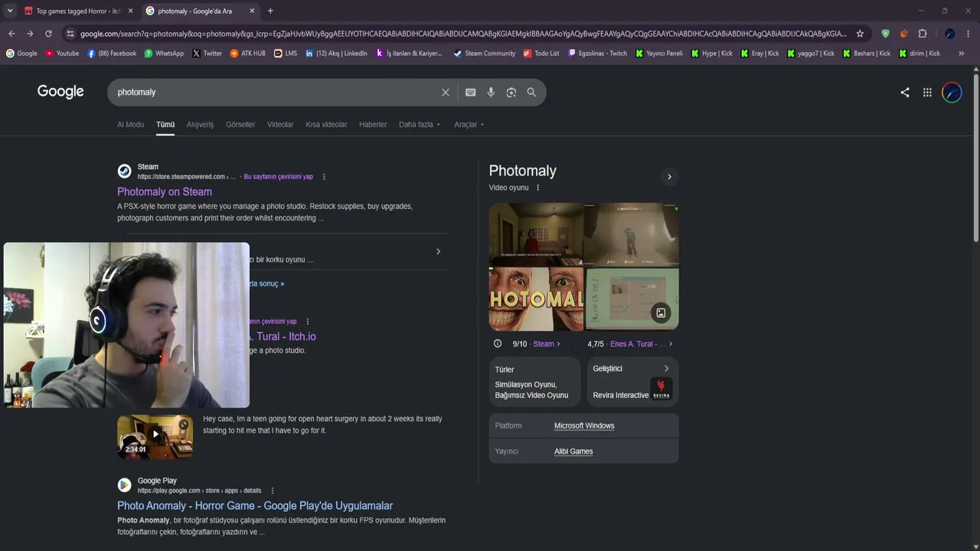Select the Tümü results tab

tap(165, 125)
